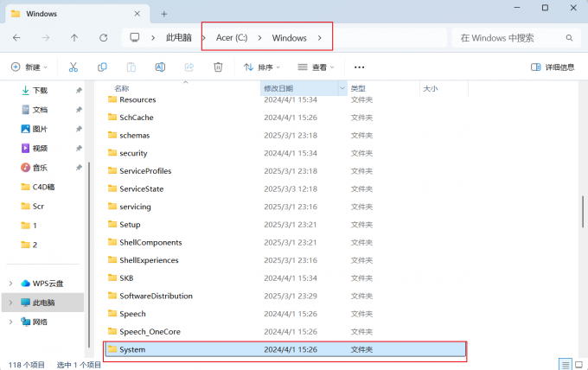Click the monitor icon in address bar
The width and height of the screenshot is (588, 370).
tap(135, 37)
